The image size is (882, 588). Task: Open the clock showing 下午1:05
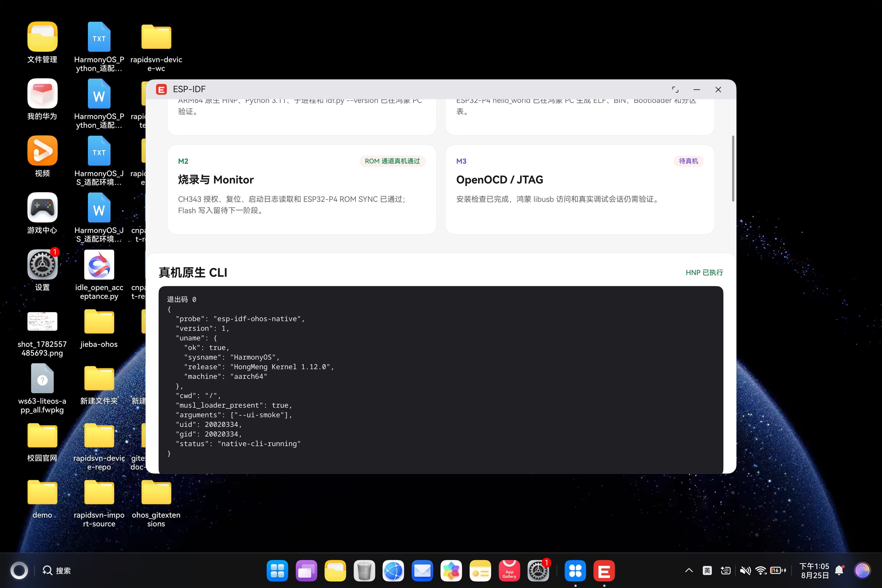click(814, 566)
